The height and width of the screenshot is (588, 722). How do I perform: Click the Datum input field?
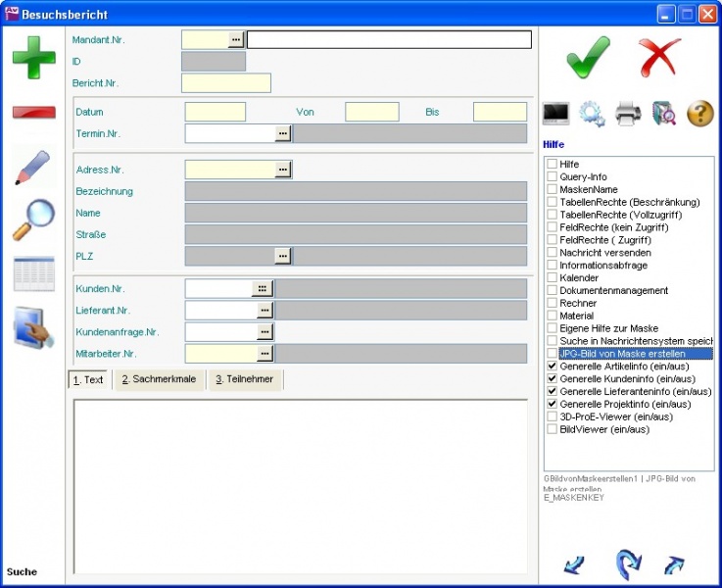click(215, 113)
